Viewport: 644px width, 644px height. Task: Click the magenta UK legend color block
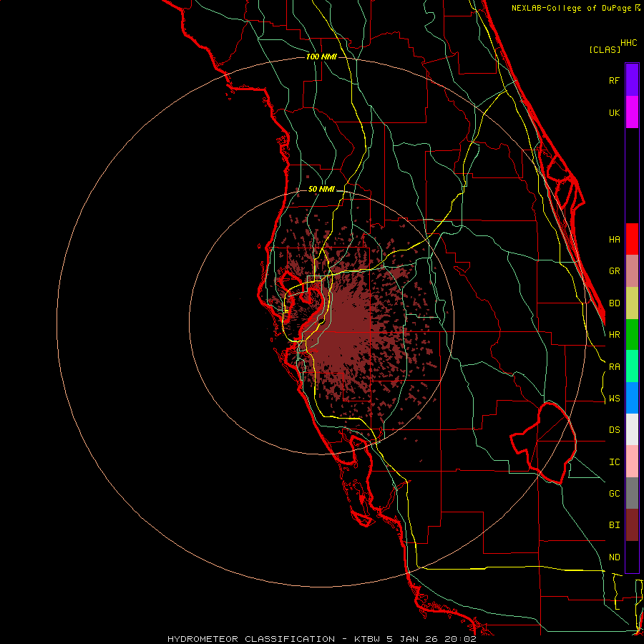(x=632, y=112)
